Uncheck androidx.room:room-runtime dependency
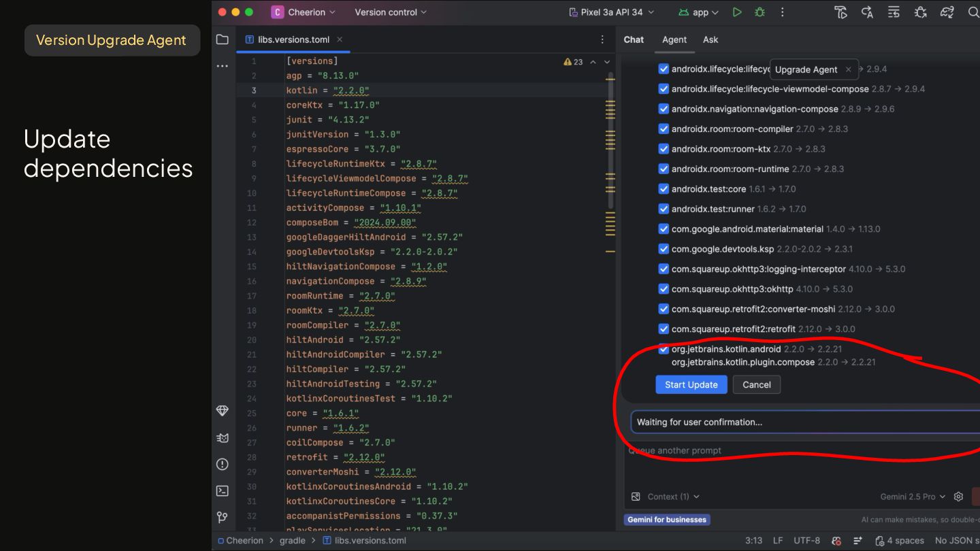This screenshot has width=980, height=551. point(664,169)
